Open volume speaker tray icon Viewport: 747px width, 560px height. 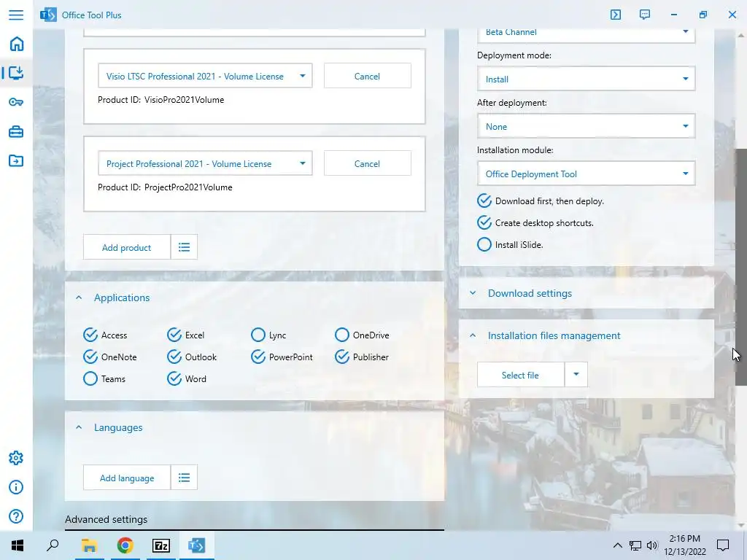[x=651, y=545]
